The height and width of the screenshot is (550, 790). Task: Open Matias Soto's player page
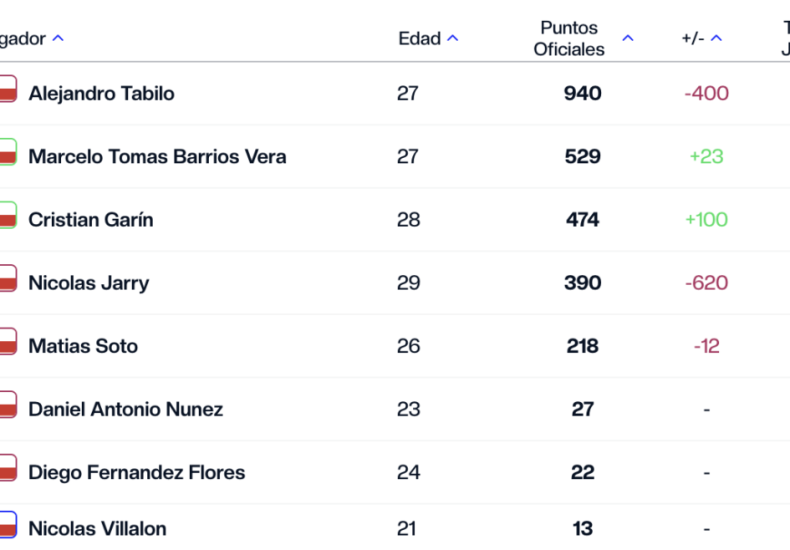83,346
